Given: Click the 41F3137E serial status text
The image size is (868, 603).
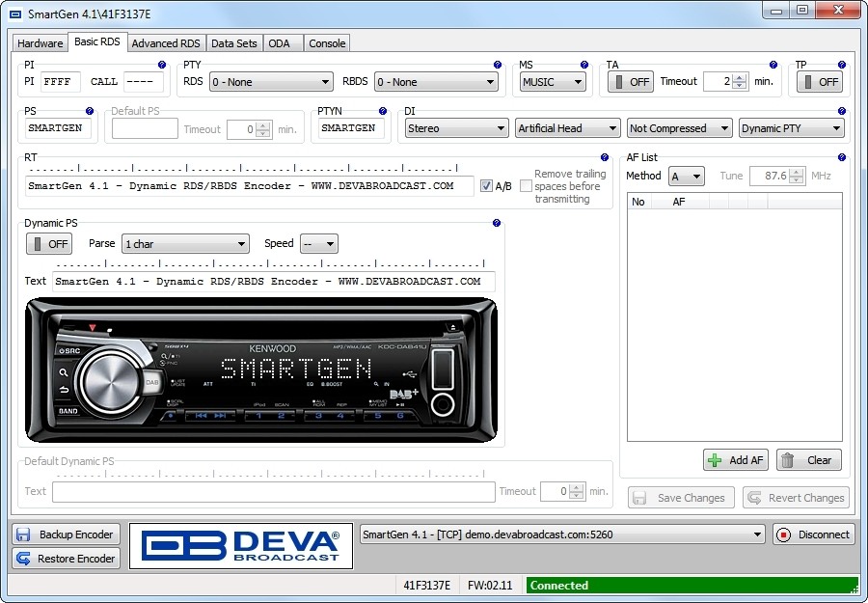Looking at the screenshot, I should 427,586.
